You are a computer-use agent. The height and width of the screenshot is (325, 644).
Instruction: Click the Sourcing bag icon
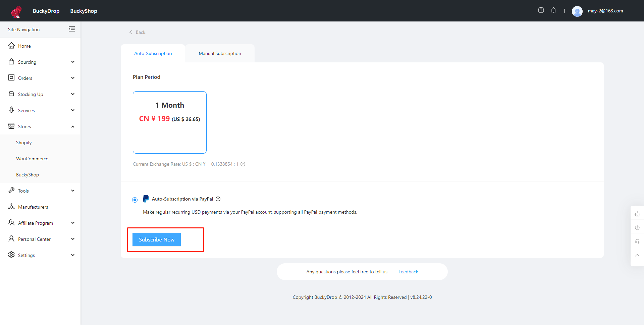[11, 62]
